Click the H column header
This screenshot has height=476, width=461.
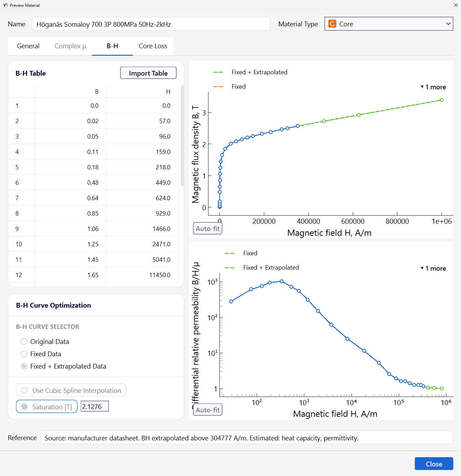[x=142, y=91]
